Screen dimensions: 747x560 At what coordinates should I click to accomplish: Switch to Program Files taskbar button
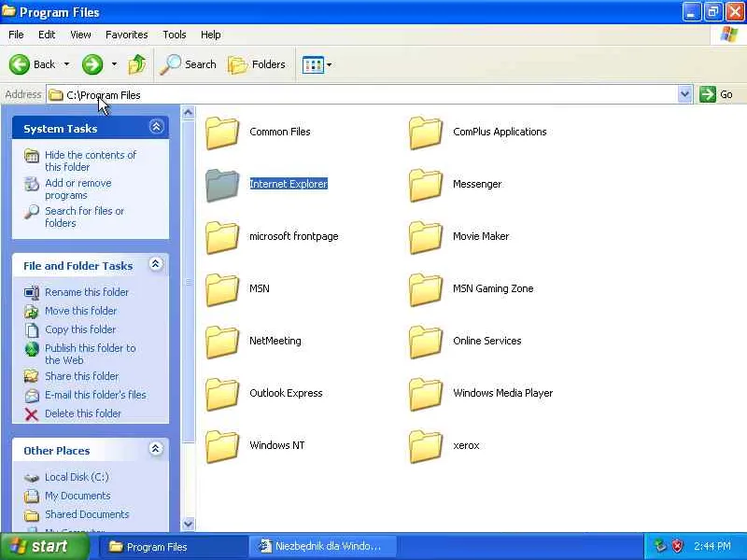tap(173, 547)
